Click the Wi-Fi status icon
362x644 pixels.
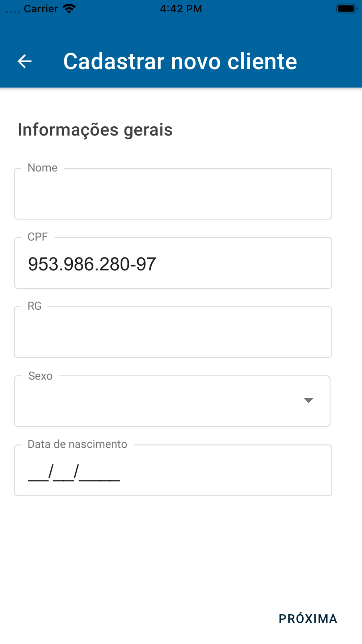pos(69,9)
